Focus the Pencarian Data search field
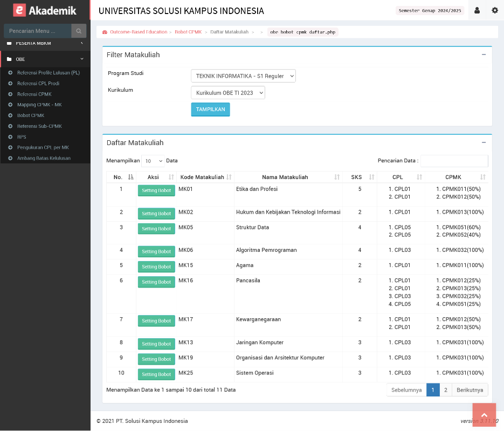The width and height of the screenshot is (504, 431). (454, 161)
